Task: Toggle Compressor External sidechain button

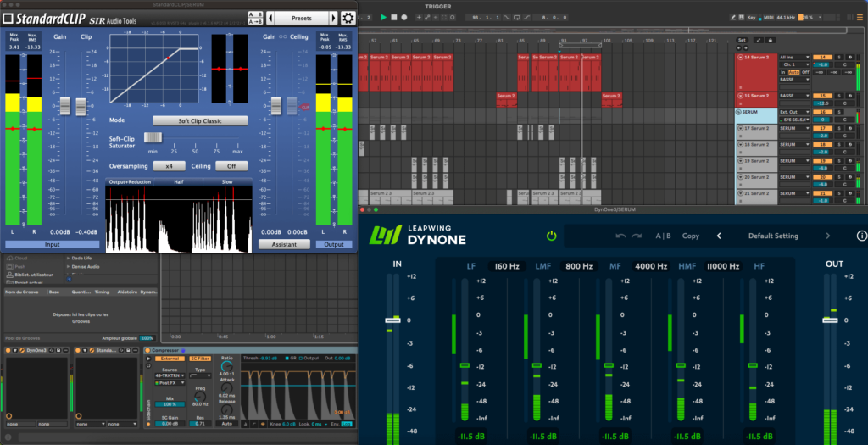Action: (x=170, y=359)
